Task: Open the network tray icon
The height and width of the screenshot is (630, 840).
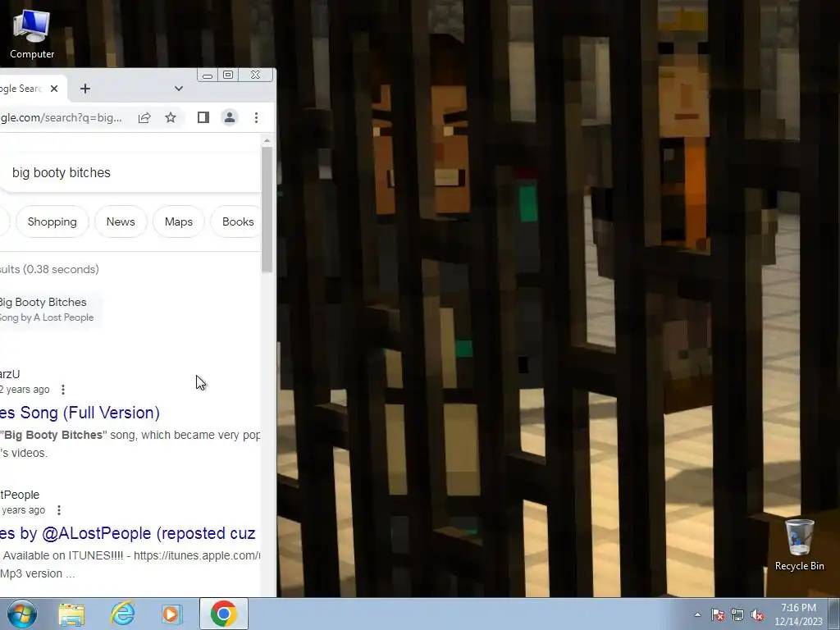Action: coord(737,615)
